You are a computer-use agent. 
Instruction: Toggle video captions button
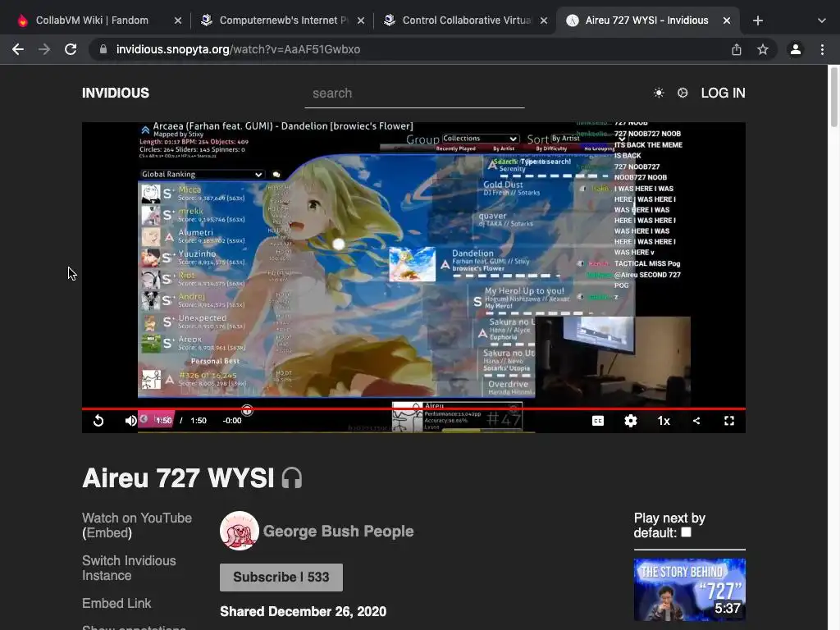pyautogui.click(x=598, y=421)
